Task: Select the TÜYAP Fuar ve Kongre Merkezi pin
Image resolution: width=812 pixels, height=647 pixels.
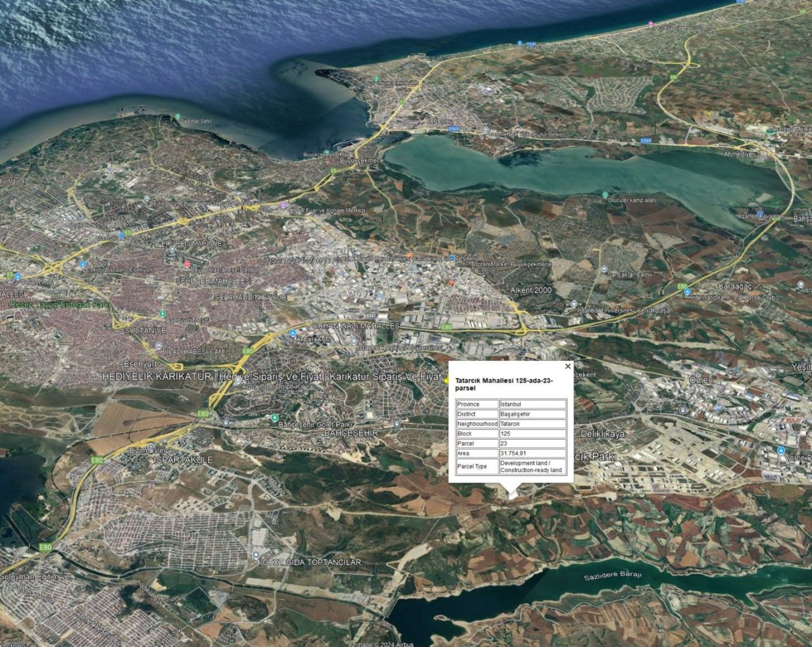Action: [283, 206]
